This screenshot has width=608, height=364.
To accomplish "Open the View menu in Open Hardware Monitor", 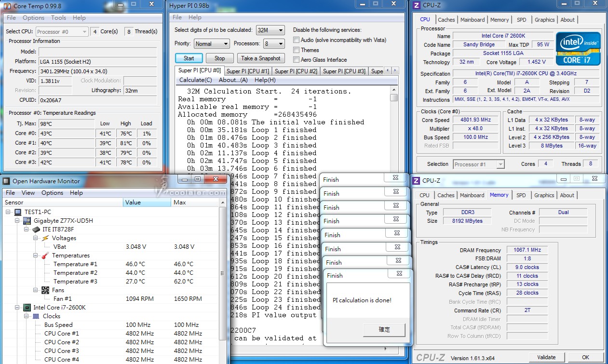I will click(28, 193).
